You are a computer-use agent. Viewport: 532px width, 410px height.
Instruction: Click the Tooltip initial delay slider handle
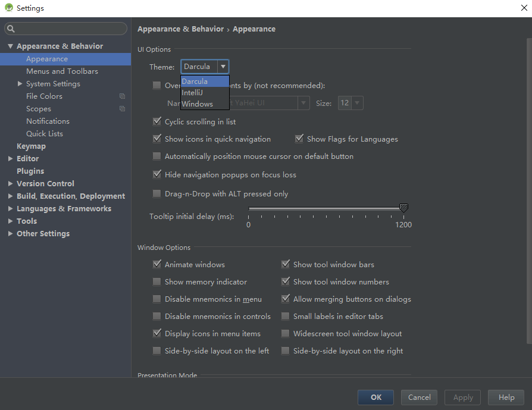click(x=403, y=208)
